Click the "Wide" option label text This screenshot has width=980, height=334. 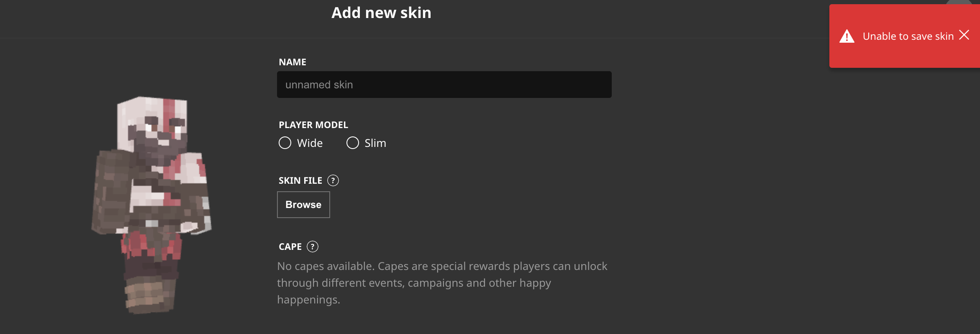[x=310, y=143]
